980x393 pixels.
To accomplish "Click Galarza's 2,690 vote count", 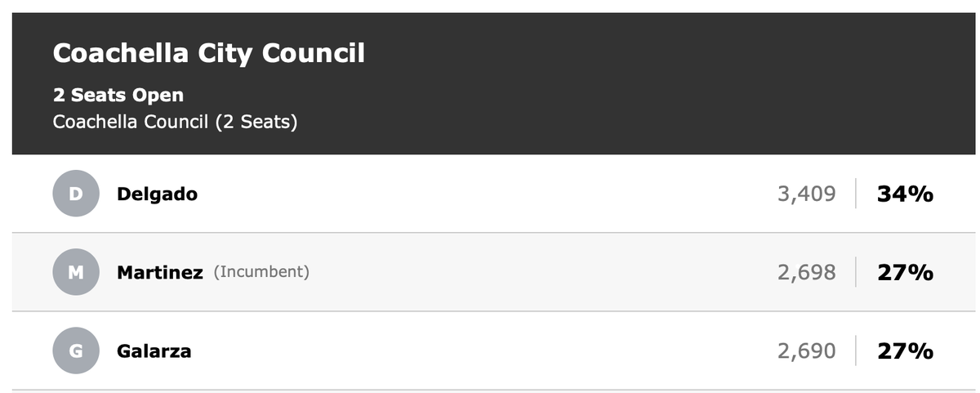I will (x=806, y=351).
